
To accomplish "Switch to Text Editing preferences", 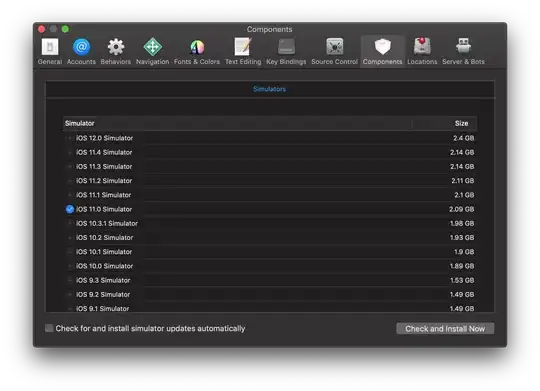I will click(243, 51).
